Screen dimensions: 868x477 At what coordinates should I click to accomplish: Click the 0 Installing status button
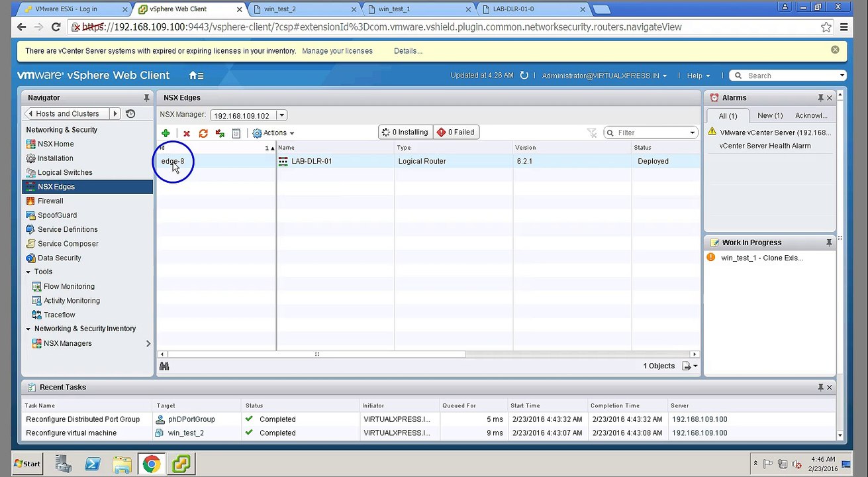click(405, 132)
